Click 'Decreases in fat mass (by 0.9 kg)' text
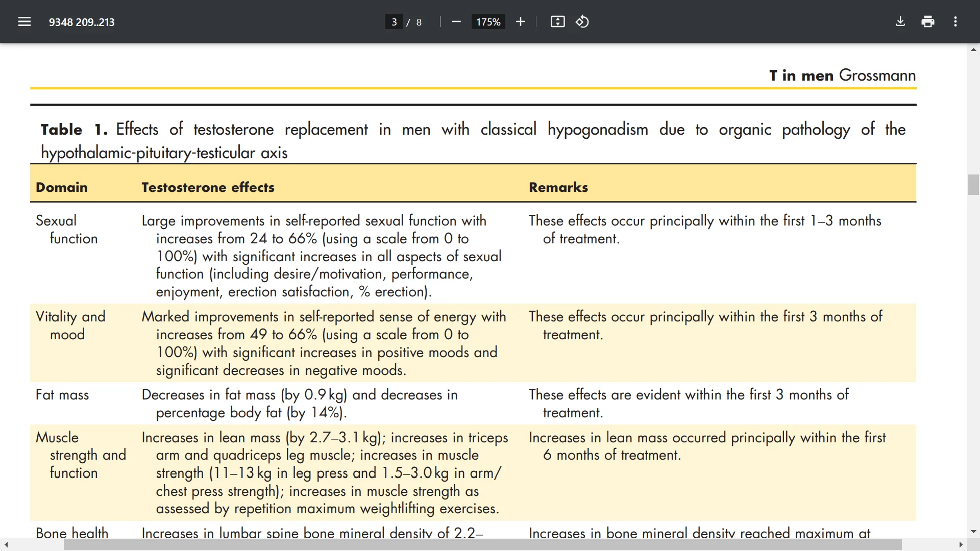This screenshot has height=551, width=980. (x=244, y=395)
